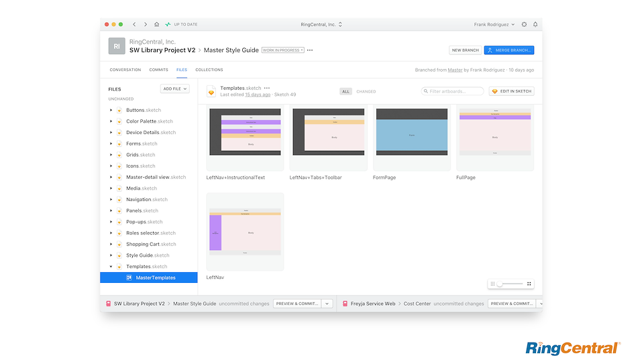Click the large grid icon by zoom slider
Screen dimensions: 644x362
pos(529,284)
